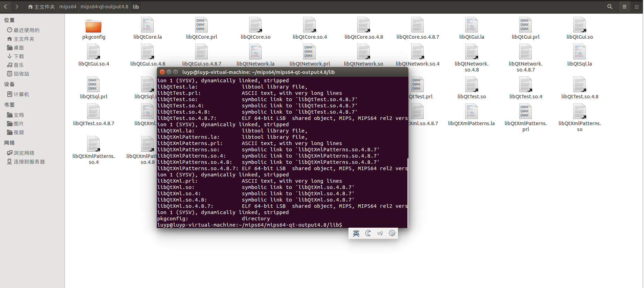Select the libQtGui.prl file icon
Screen dimensions: 644x288
pyautogui.click(x=526, y=25)
